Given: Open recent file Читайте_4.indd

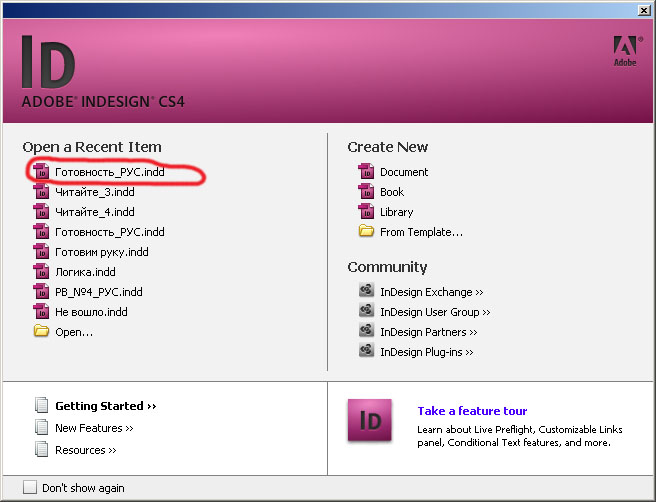Looking at the screenshot, I should point(95,212).
